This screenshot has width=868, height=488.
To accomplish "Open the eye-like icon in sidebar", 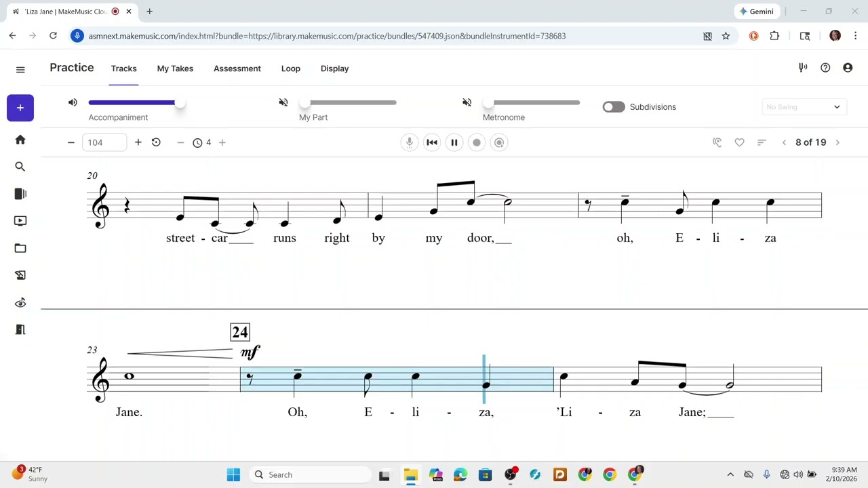I will pyautogui.click(x=20, y=302).
